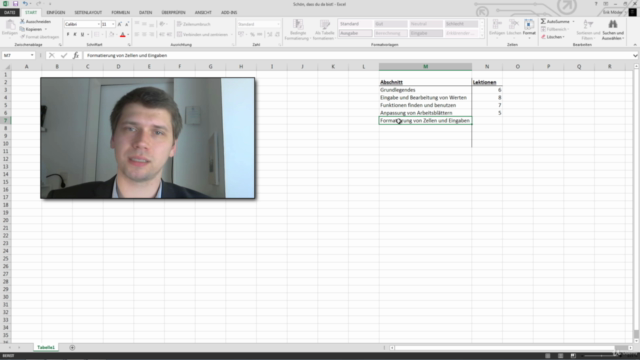Image resolution: width=640 pixels, height=360 pixels.
Task: Click the AutoSumme sigma icon
Action: coord(543,21)
